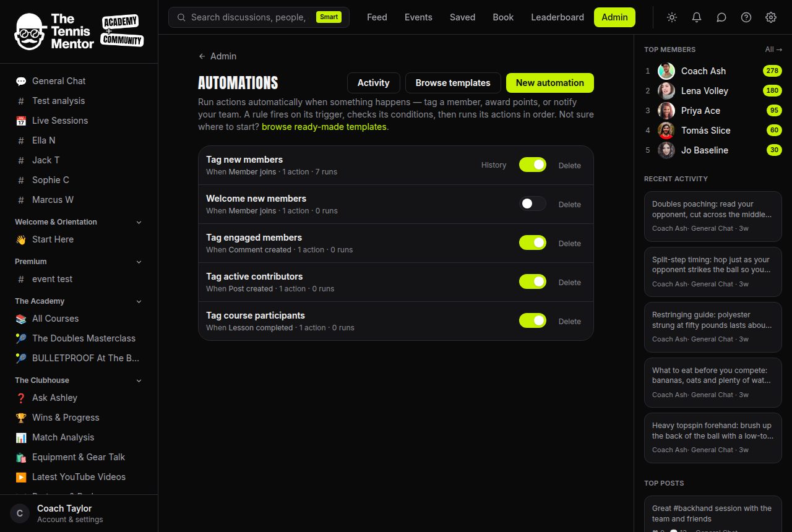This screenshot has width=792, height=532.
Task: Toggle the Smart search badge
Action: click(329, 17)
